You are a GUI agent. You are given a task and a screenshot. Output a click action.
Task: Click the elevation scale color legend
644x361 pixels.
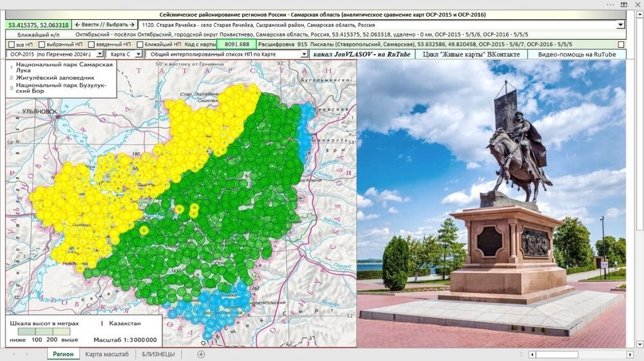click(x=44, y=331)
